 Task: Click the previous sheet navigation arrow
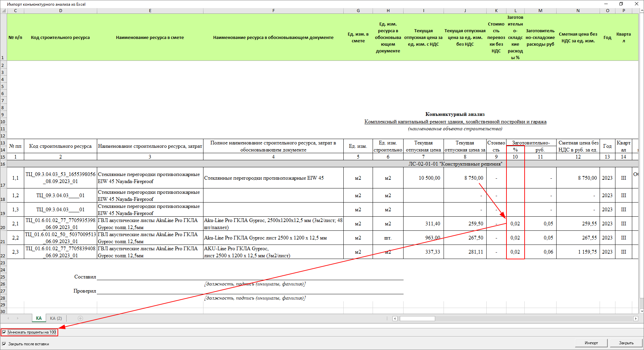(8, 318)
